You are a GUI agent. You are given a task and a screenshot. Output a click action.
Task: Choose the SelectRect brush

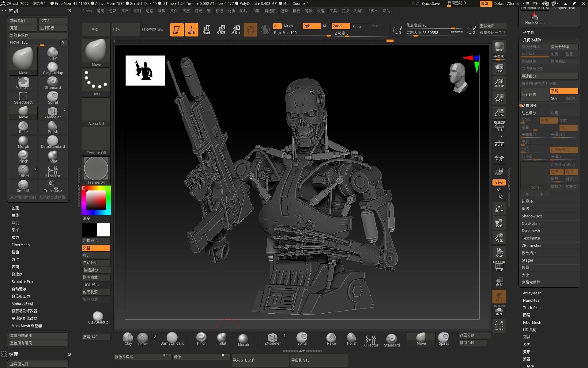tap(23, 98)
